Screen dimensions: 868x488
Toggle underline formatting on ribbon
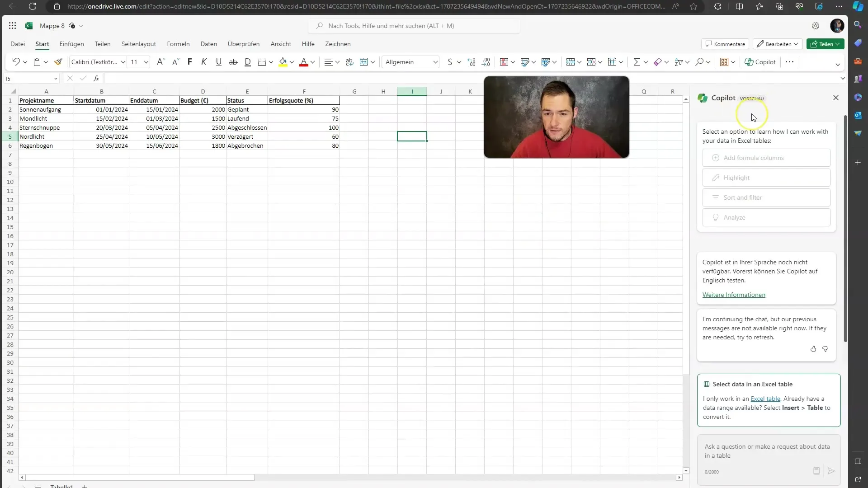pyautogui.click(x=218, y=62)
